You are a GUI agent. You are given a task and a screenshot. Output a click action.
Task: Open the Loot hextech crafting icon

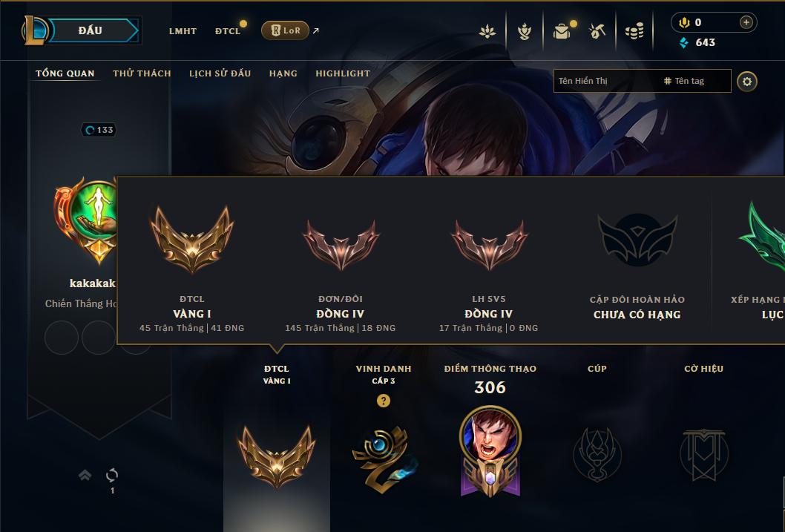pyautogui.click(x=524, y=31)
